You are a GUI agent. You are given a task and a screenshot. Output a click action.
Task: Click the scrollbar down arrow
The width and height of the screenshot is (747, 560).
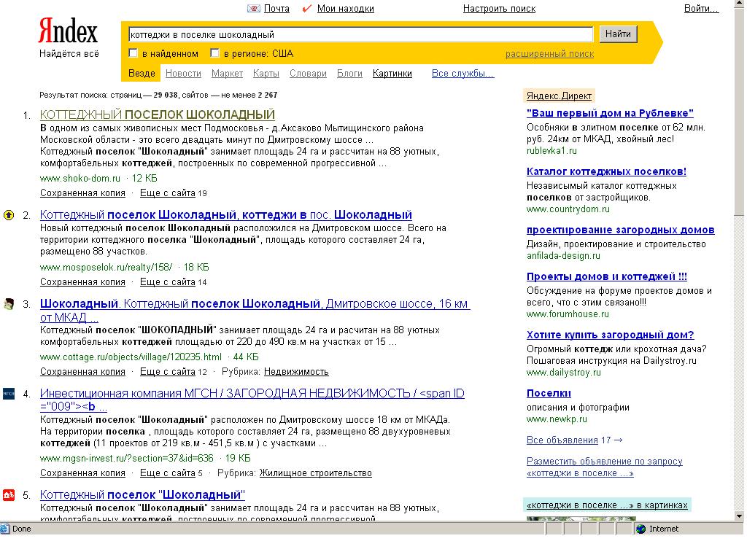[740, 516]
